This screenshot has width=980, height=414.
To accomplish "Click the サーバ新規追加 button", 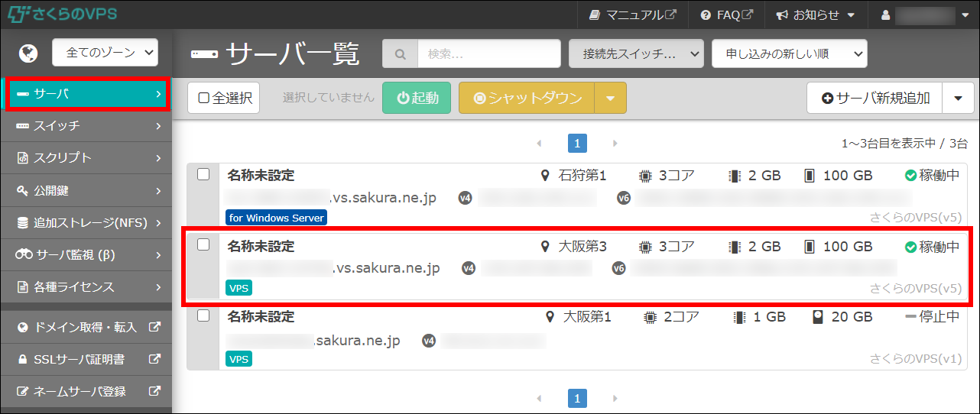I will point(875,98).
